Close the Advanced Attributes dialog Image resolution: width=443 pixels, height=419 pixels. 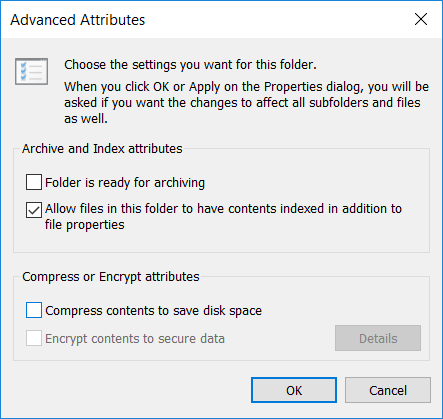point(421,19)
